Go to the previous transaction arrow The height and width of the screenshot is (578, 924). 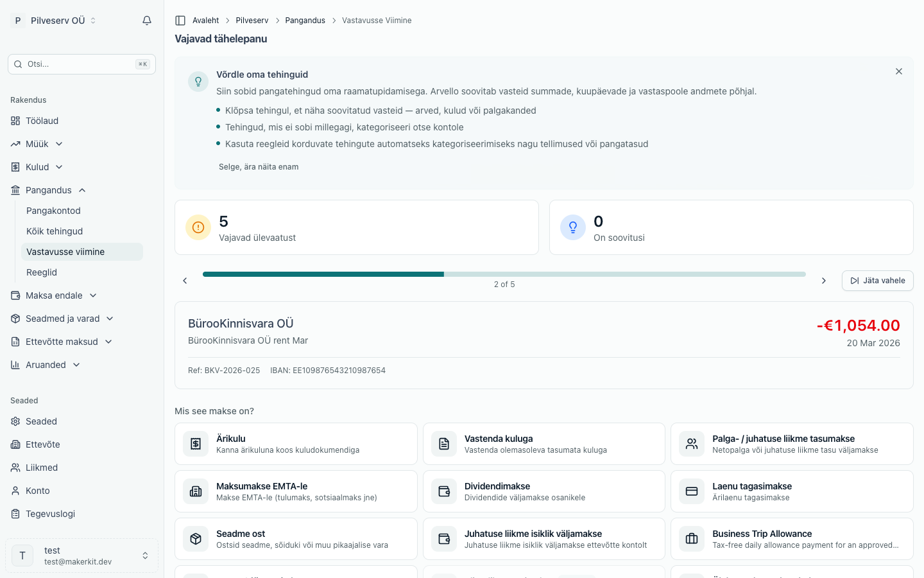(x=185, y=281)
